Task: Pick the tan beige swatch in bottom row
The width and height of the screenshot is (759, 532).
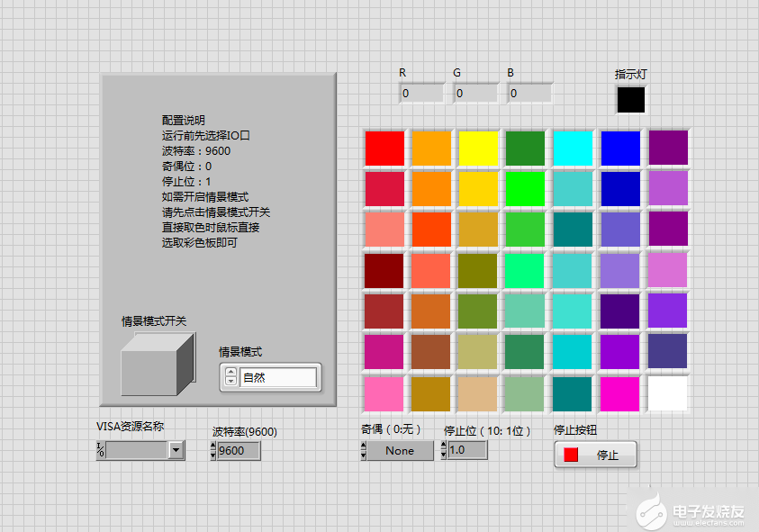Action: (x=479, y=393)
